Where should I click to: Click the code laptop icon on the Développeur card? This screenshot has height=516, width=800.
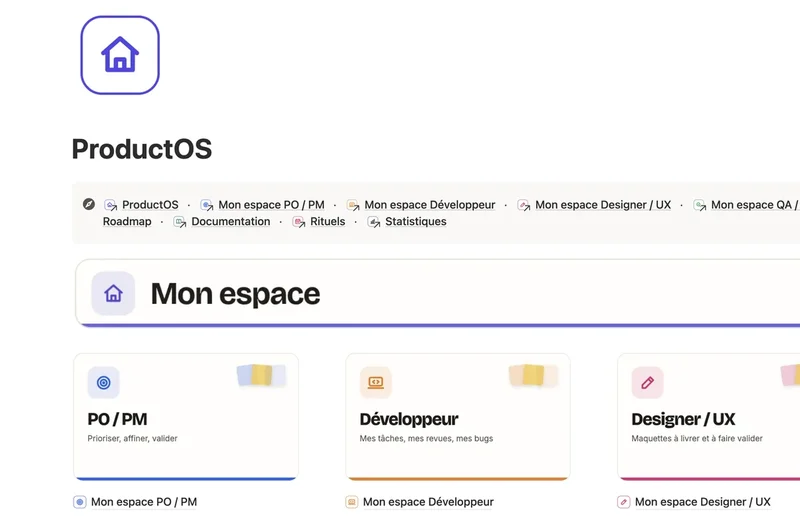tap(376, 382)
